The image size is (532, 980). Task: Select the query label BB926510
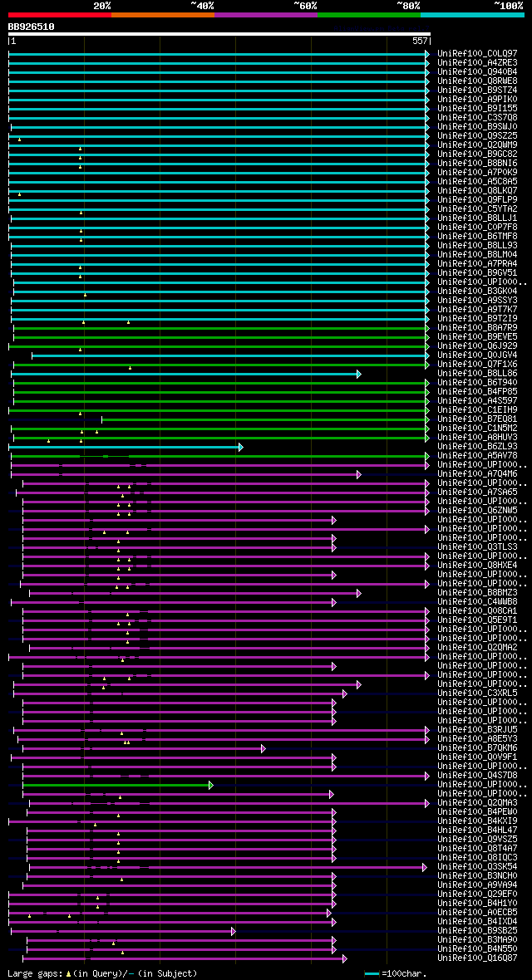click(x=32, y=27)
